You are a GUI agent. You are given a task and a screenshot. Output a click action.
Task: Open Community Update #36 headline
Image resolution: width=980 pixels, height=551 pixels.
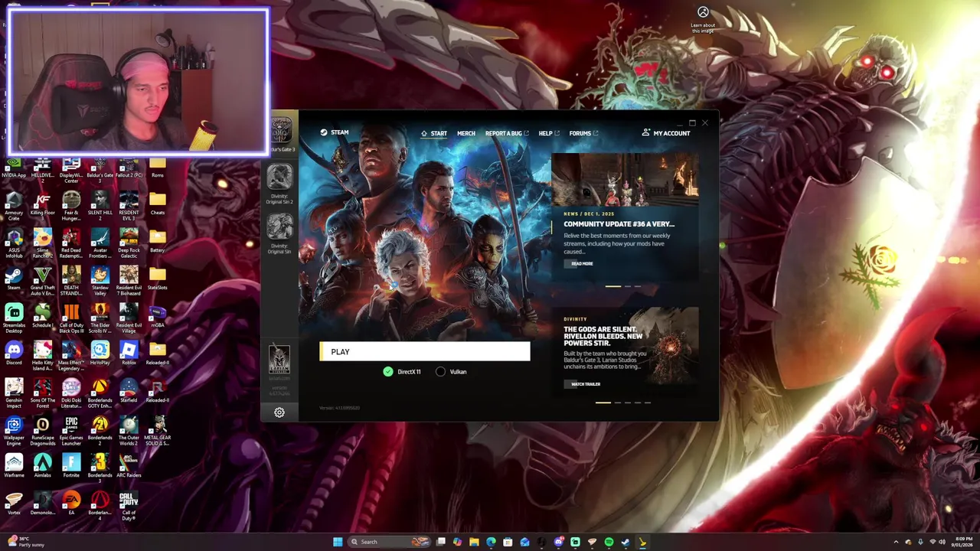coord(619,224)
